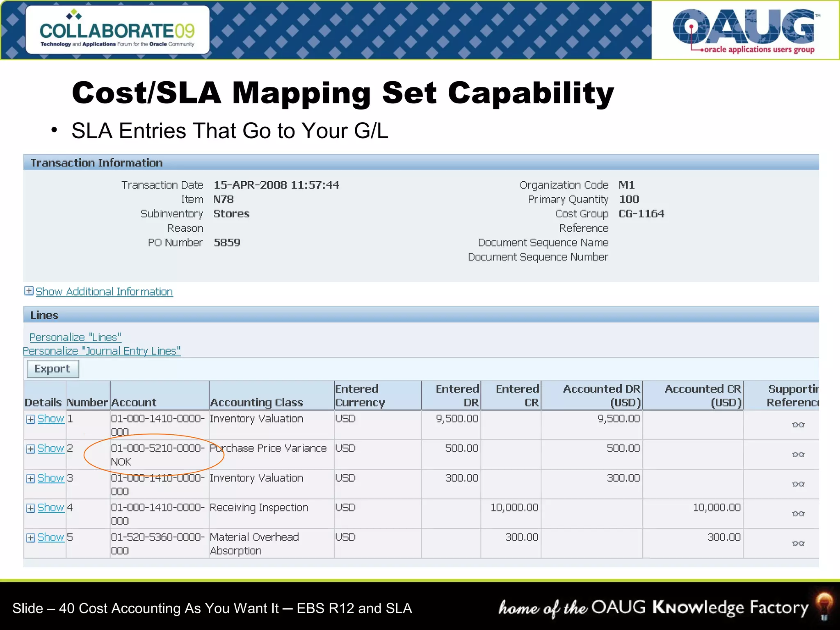
Task: Open supporting reference glasses icon for line 3
Action: pos(798,484)
